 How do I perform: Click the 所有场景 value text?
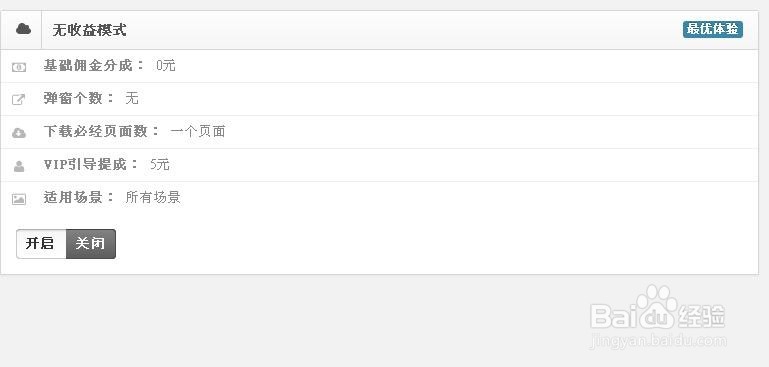pyautogui.click(x=153, y=197)
